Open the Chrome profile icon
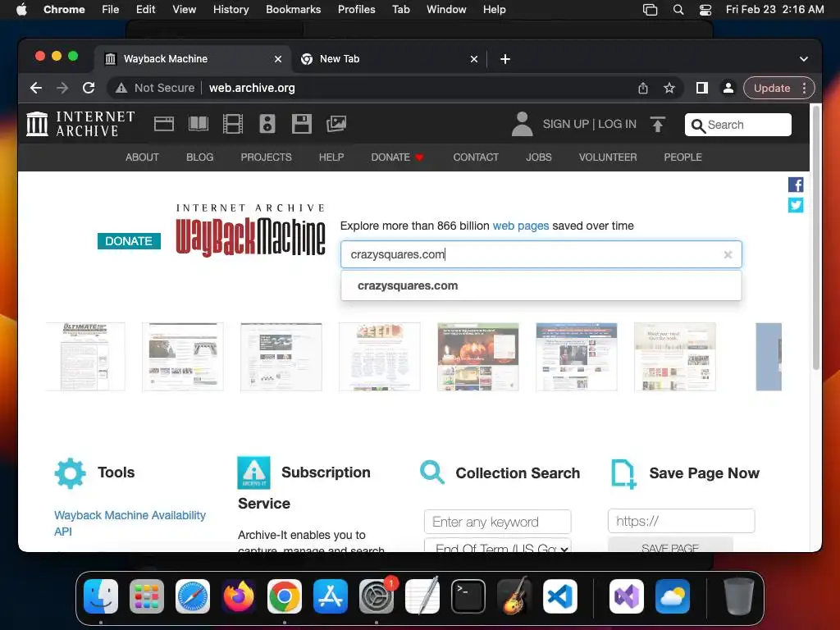Image resolution: width=840 pixels, height=630 pixels. click(x=728, y=88)
